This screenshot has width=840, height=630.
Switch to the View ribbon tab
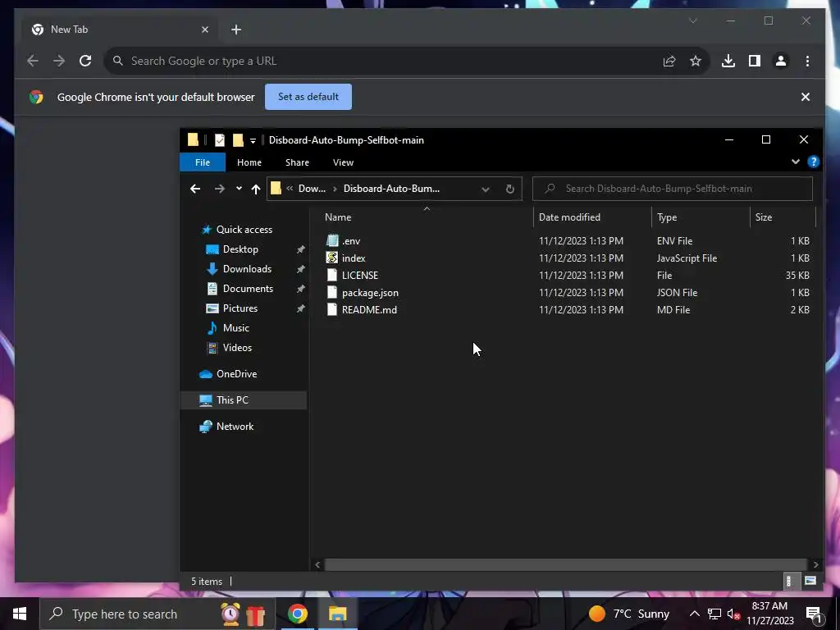pos(343,162)
